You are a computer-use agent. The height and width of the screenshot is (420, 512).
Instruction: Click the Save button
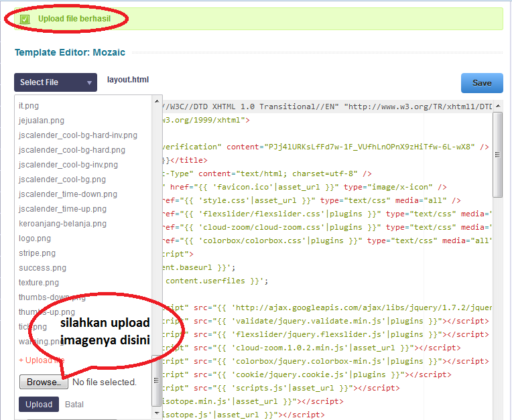point(481,83)
